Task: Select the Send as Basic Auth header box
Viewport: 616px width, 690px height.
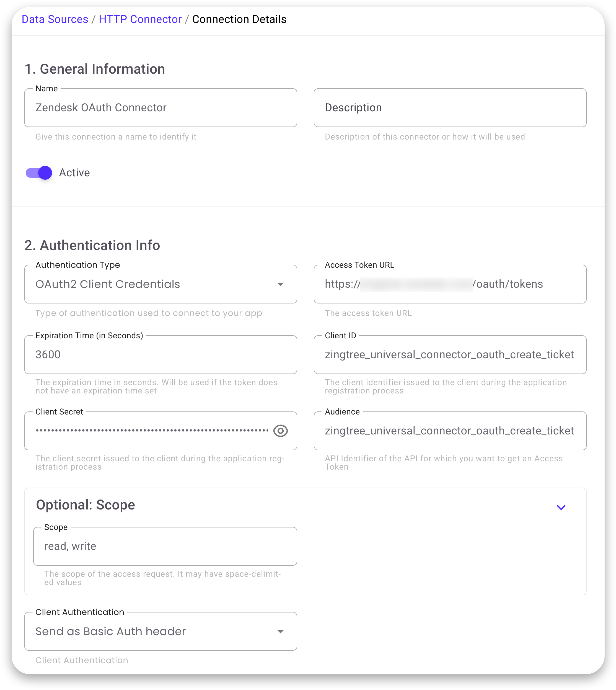Action: click(161, 631)
